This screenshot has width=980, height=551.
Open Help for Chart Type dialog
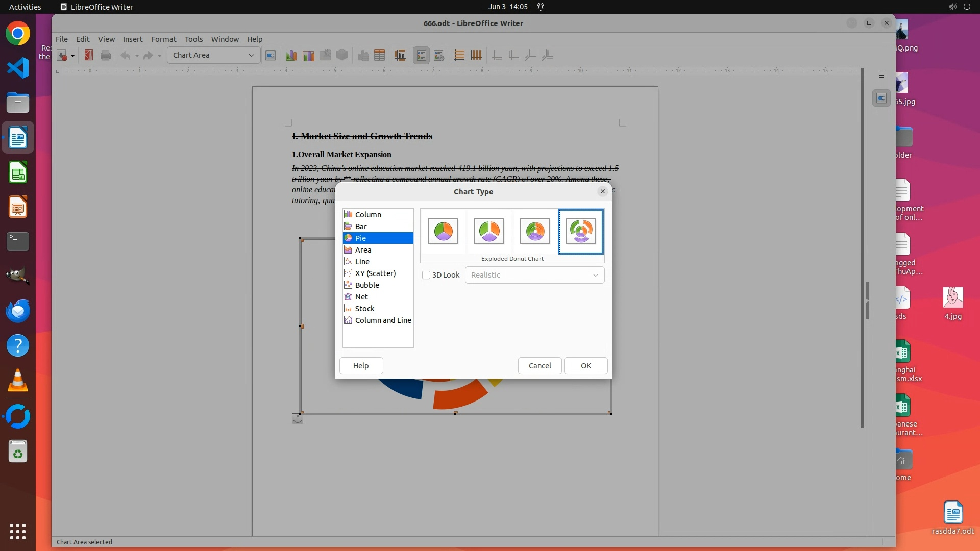click(361, 366)
